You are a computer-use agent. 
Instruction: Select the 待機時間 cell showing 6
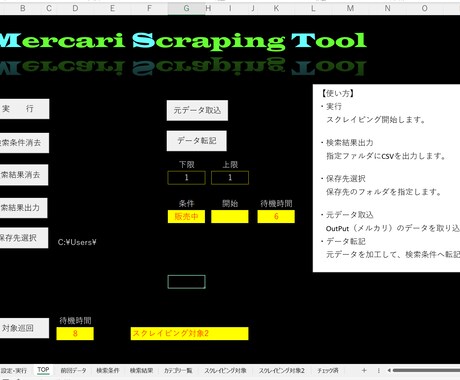276,216
